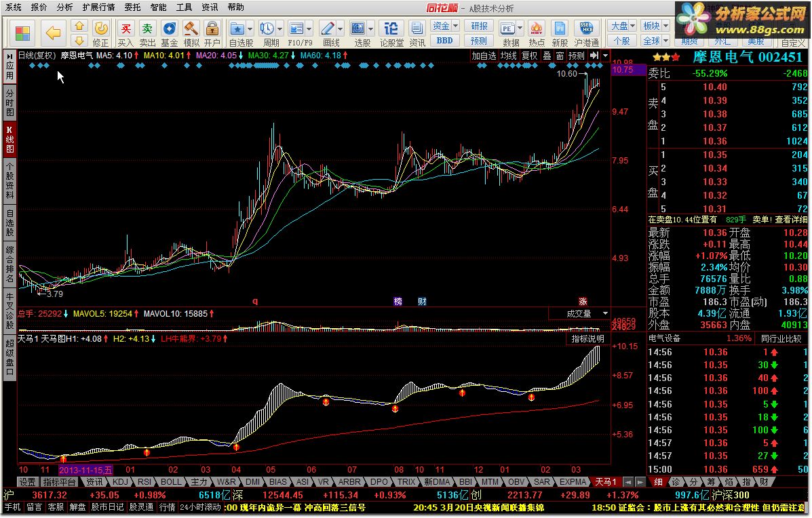The height and width of the screenshot is (518, 812).
Task: Open the 热点 hot topics flame icon
Action: coord(537,34)
